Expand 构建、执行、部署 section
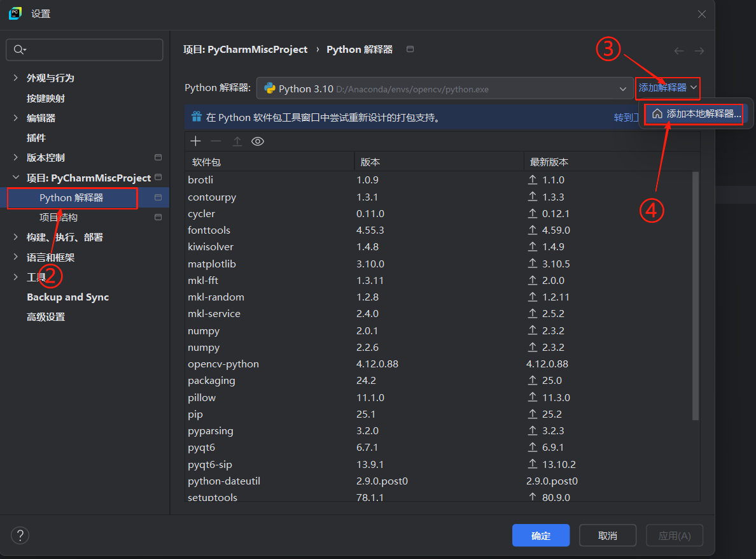756x559 pixels. (15, 237)
